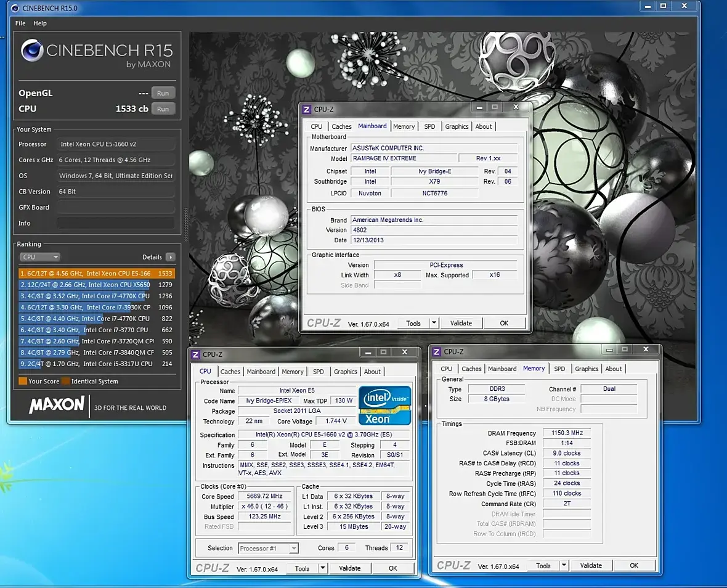Click the Z icon of the Mainboard CPU-Z window
727x588 pixels.
(307, 110)
